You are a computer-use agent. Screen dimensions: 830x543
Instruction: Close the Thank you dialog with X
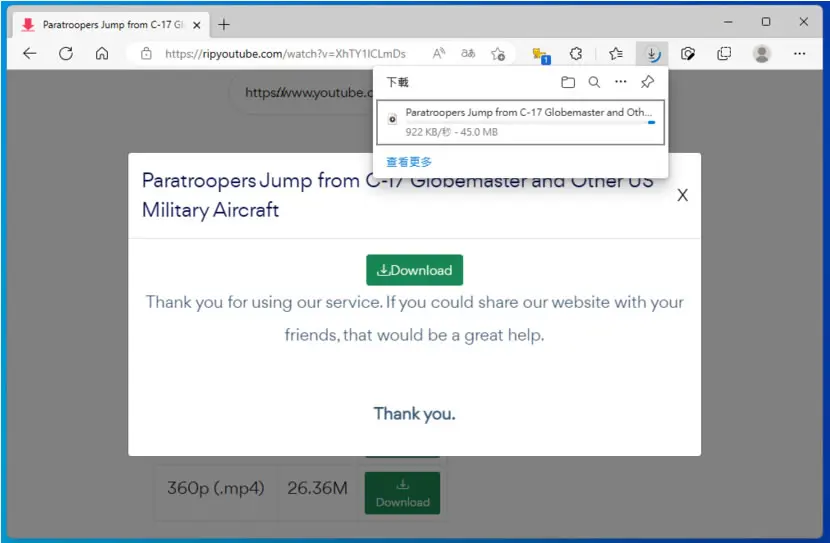pyautogui.click(x=682, y=195)
